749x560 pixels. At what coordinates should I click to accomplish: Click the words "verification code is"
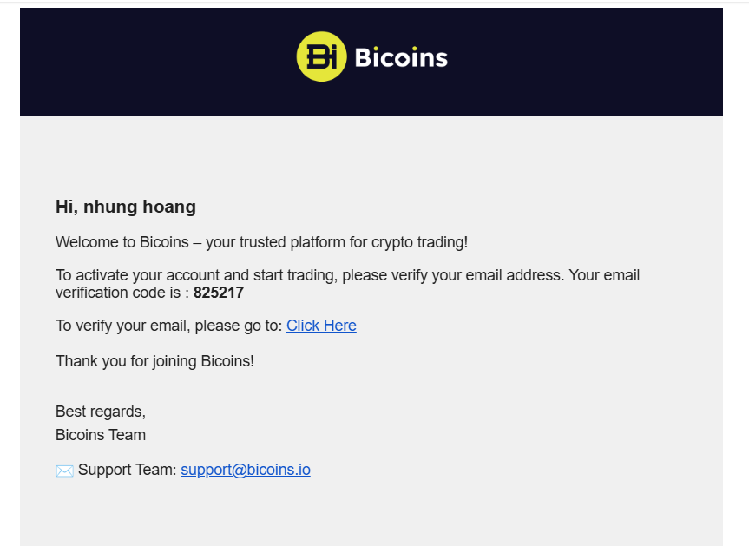coord(118,293)
